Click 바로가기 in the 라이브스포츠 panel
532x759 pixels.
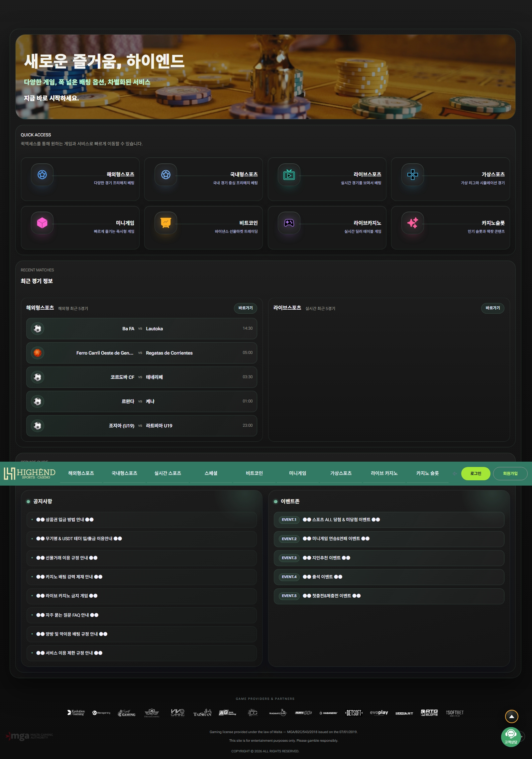coord(493,308)
